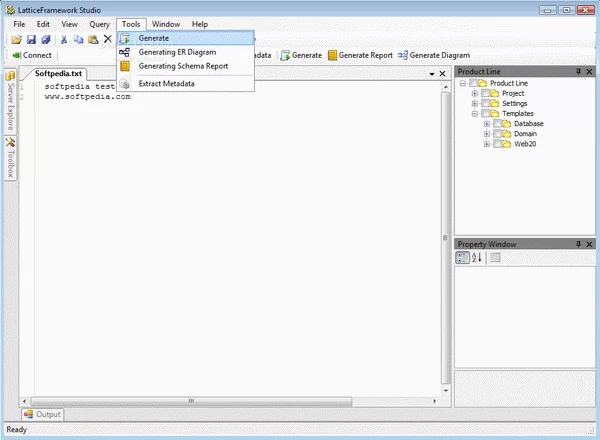This screenshot has height=440, width=600.
Task: Click the editor vertical scrollbar thumb
Action: click(x=445, y=238)
